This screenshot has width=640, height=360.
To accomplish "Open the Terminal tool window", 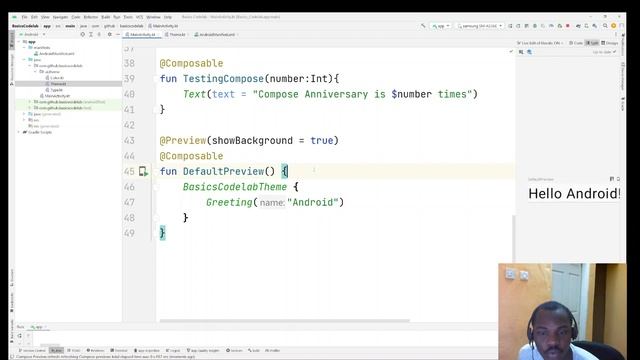I will (x=119, y=351).
